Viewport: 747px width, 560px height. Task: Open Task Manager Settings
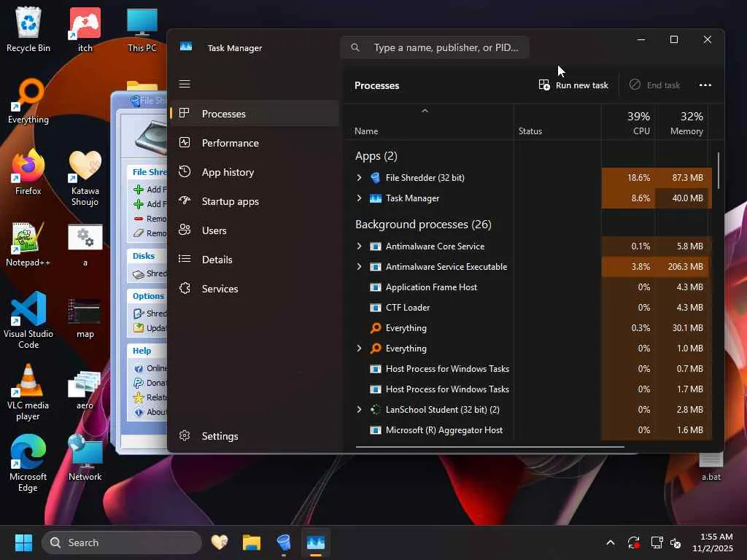[x=255, y=436]
